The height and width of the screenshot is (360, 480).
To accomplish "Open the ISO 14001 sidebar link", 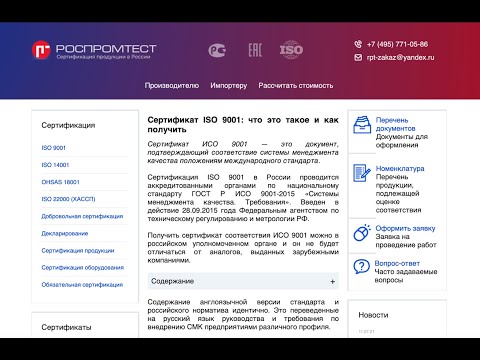I will (55, 165).
